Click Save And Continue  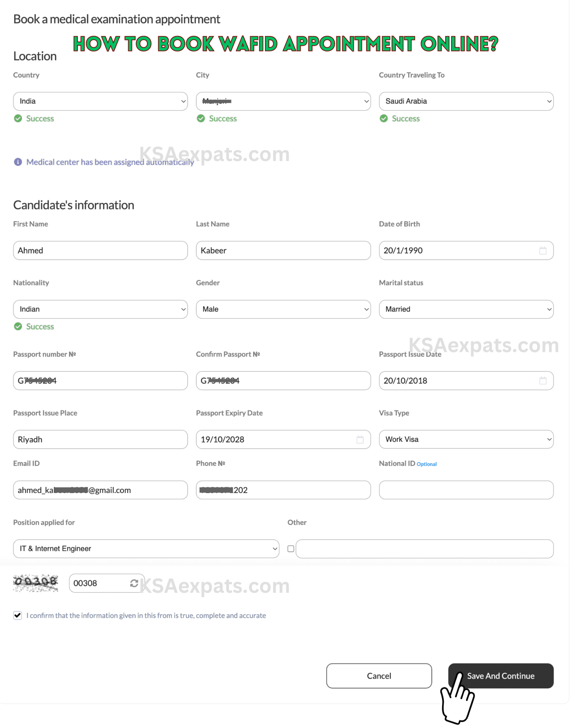pos(501,676)
